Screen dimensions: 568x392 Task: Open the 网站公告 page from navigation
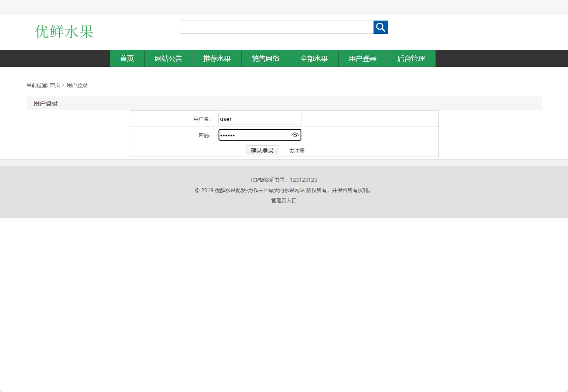[168, 58]
